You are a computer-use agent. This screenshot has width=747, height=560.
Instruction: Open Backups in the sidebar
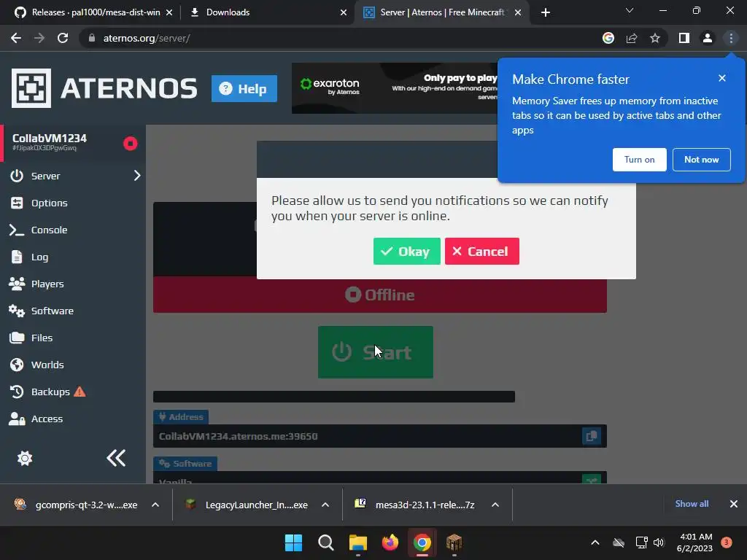click(x=50, y=392)
